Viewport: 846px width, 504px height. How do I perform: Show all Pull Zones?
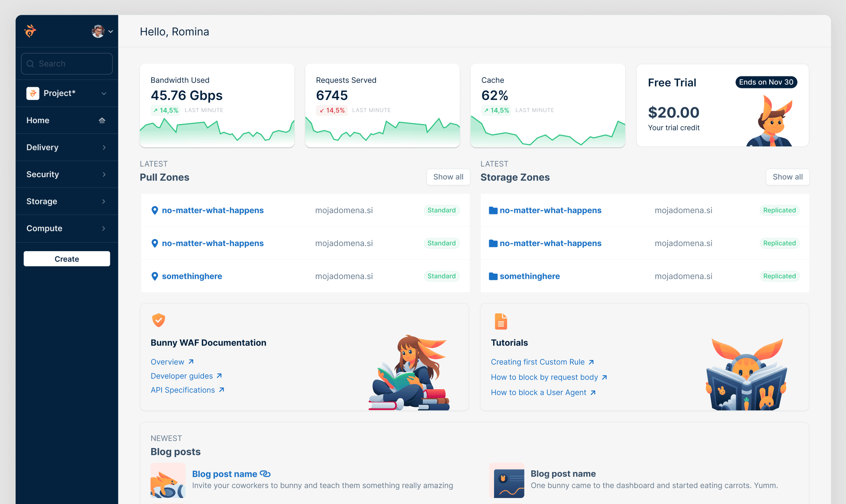tap(448, 177)
